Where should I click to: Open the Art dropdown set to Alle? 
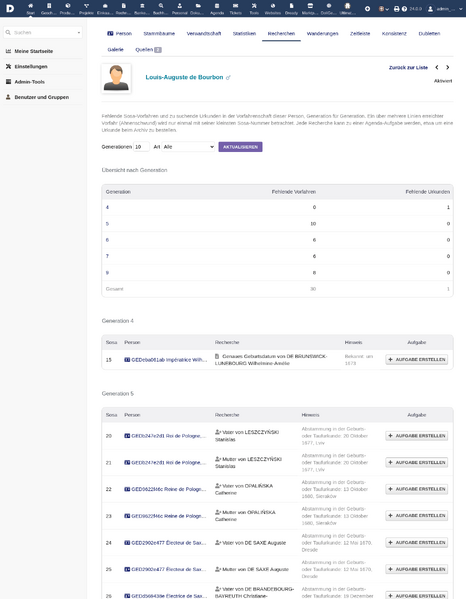pos(188,147)
